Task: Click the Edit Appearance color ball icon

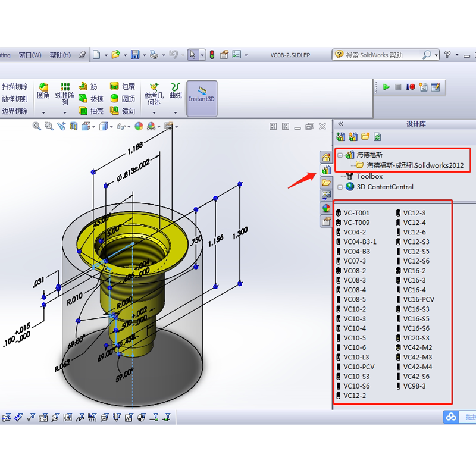Action: 139,126
